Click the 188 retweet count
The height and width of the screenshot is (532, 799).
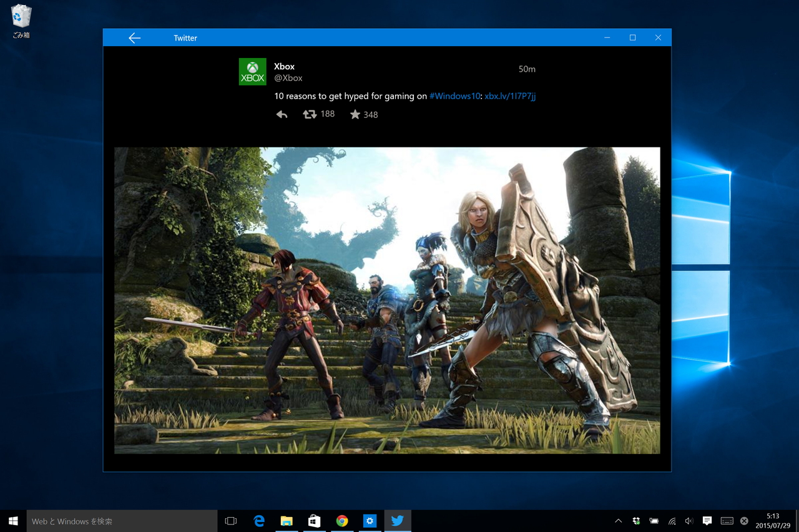[328, 114]
